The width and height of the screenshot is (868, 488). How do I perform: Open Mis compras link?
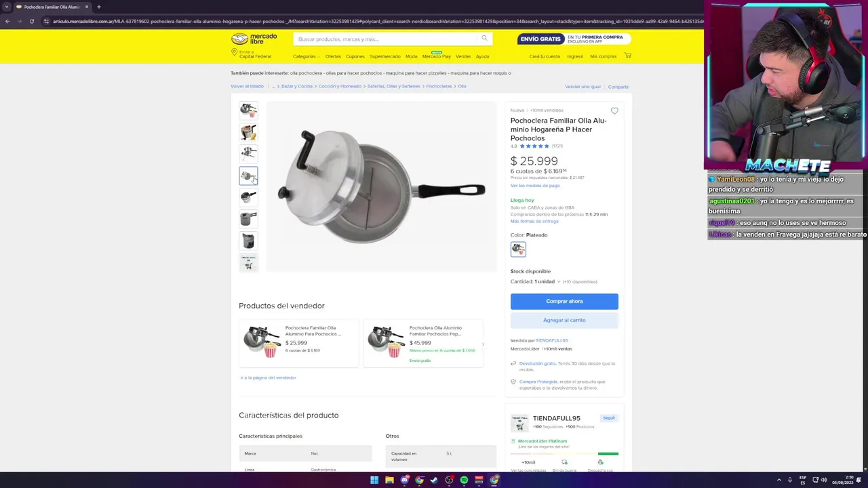click(604, 56)
